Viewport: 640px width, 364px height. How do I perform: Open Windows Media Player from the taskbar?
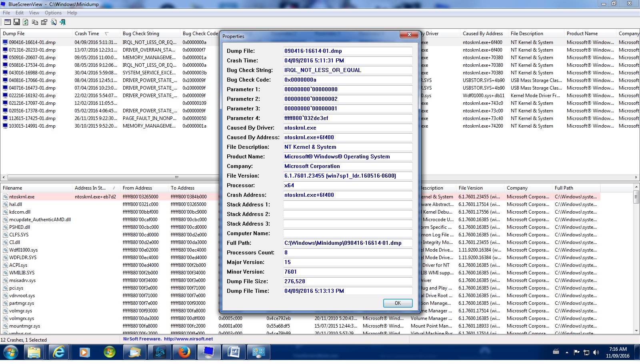[84, 352]
